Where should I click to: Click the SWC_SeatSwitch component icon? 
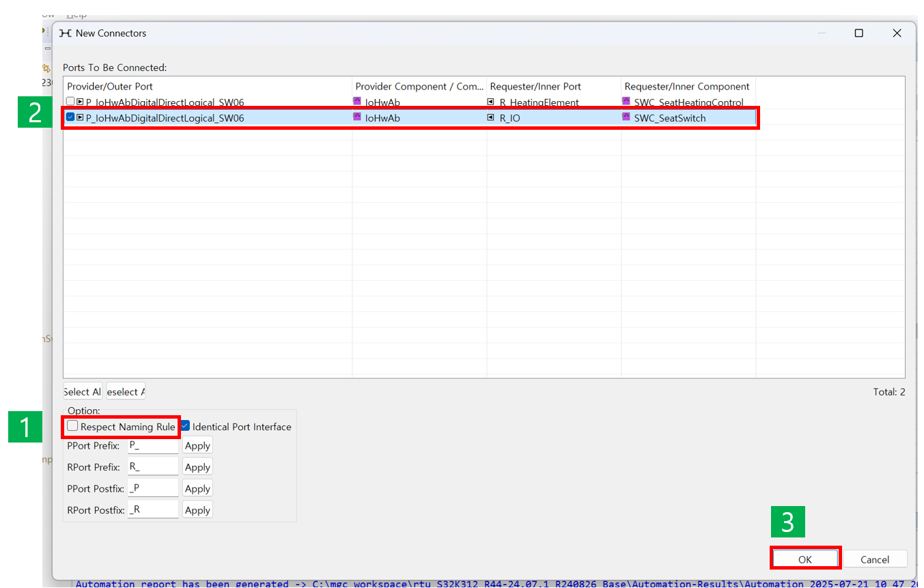(626, 117)
